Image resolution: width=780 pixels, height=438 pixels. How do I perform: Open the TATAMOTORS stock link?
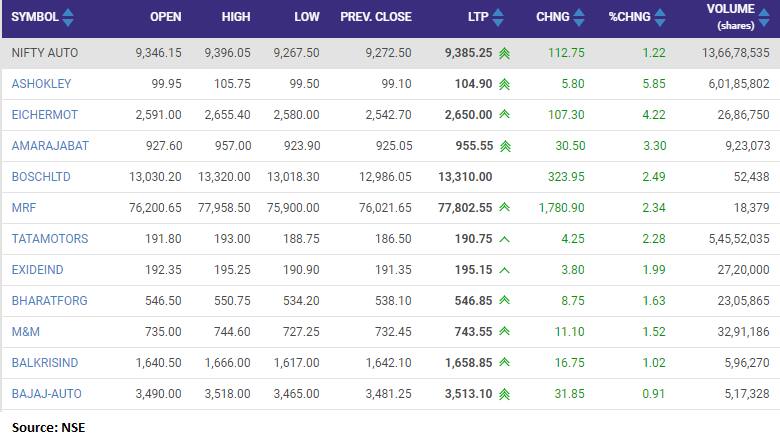tap(50, 238)
